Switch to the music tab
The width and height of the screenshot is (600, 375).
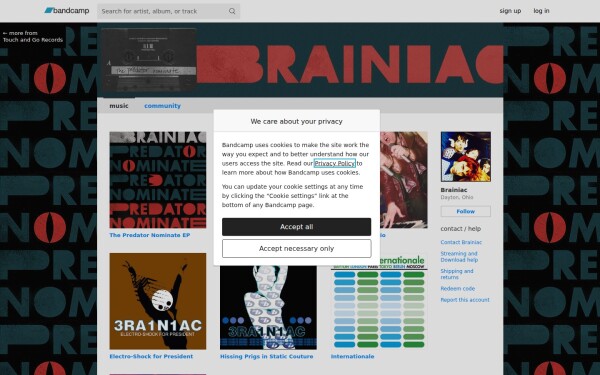point(119,106)
